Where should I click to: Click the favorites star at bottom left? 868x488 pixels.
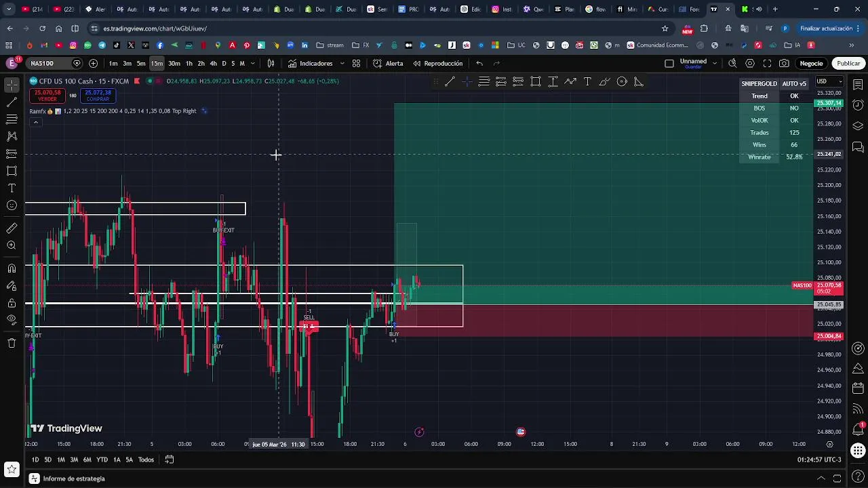click(12, 469)
